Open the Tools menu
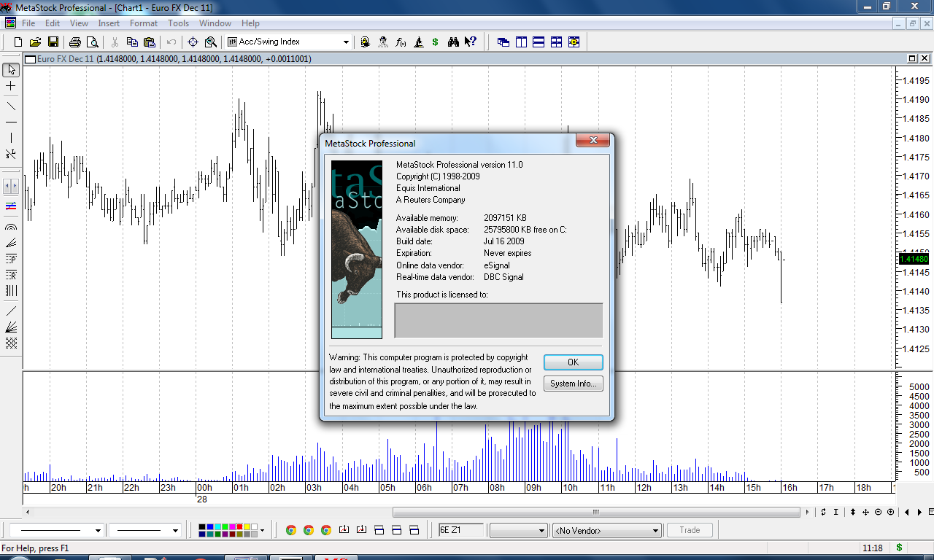 pos(178,23)
